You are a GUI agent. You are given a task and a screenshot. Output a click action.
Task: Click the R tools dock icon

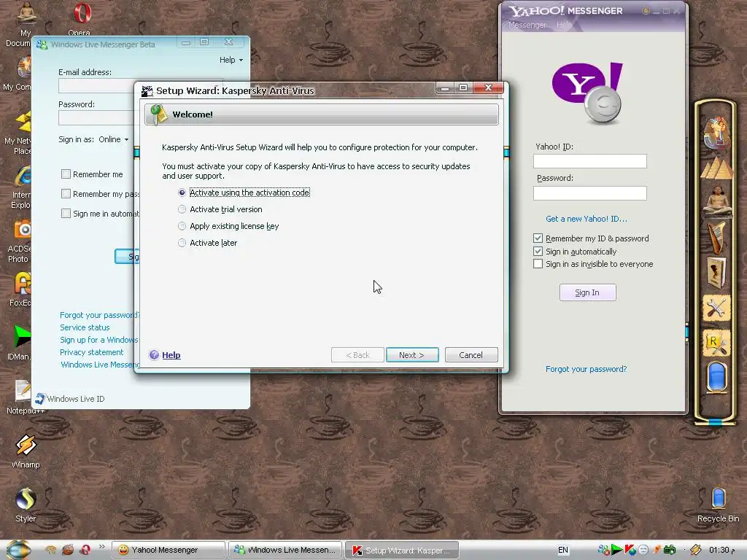click(x=716, y=344)
